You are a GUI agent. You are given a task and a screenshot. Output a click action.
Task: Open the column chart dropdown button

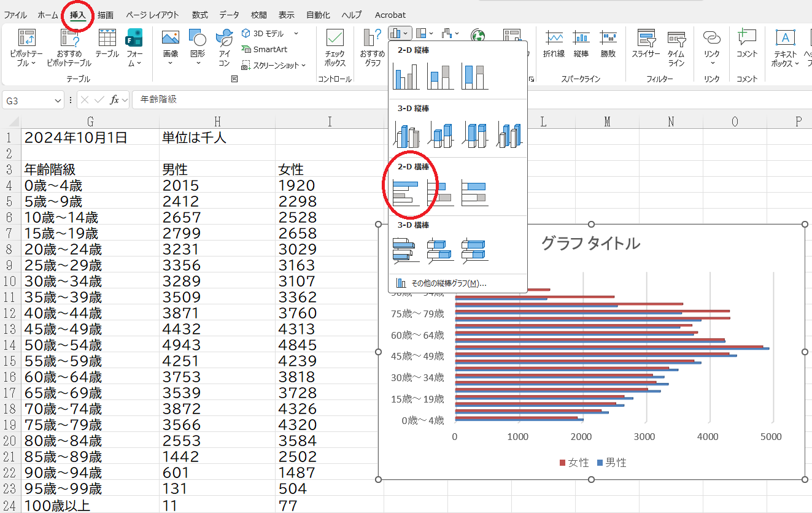pos(400,33)
